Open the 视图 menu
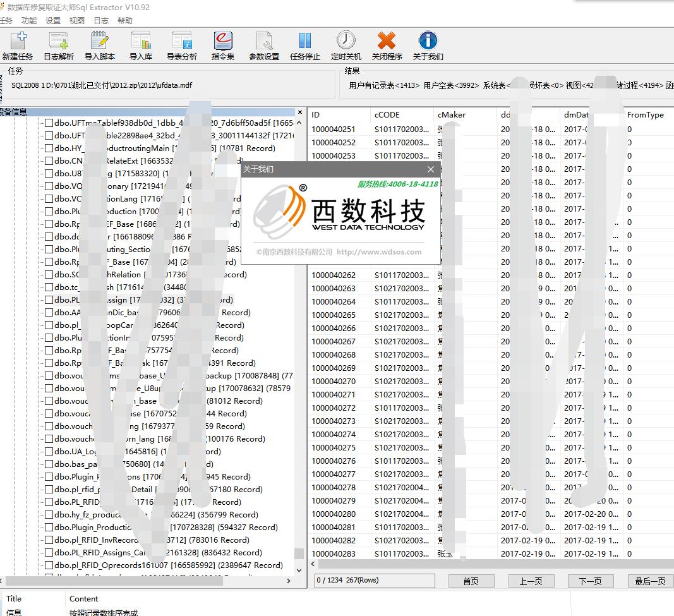This screenshot has width=674, height=616. (77, 21)
